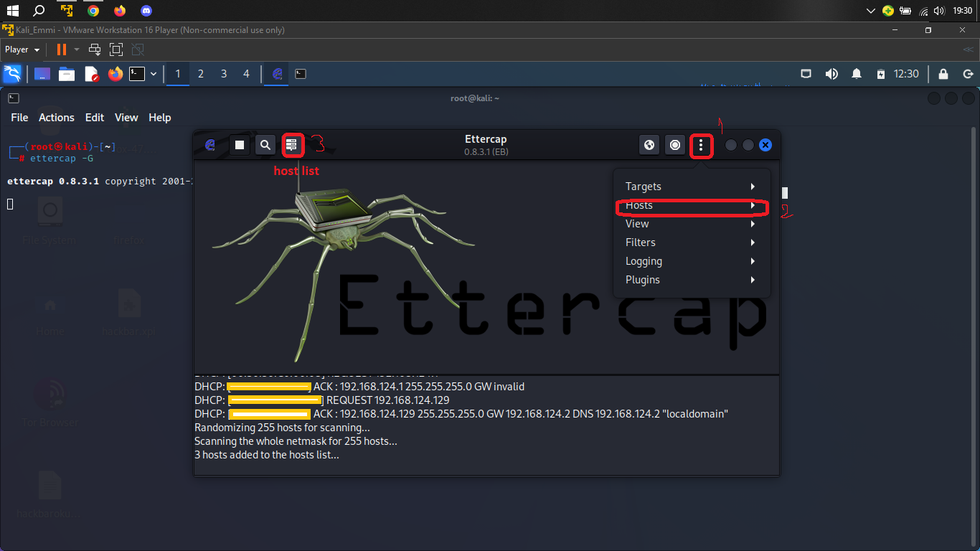Click the Windows taskbar clock 19:30
Screen dimensions: 980x551
[963, 11]
